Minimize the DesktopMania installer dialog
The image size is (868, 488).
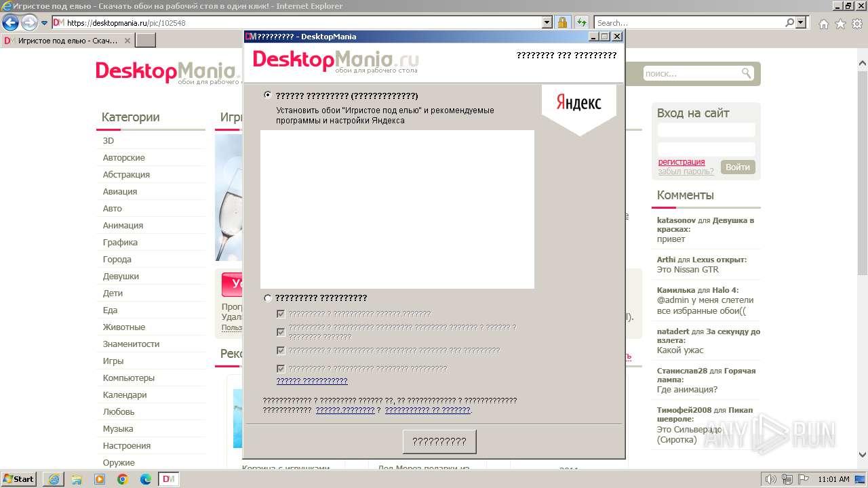(594, 37)
